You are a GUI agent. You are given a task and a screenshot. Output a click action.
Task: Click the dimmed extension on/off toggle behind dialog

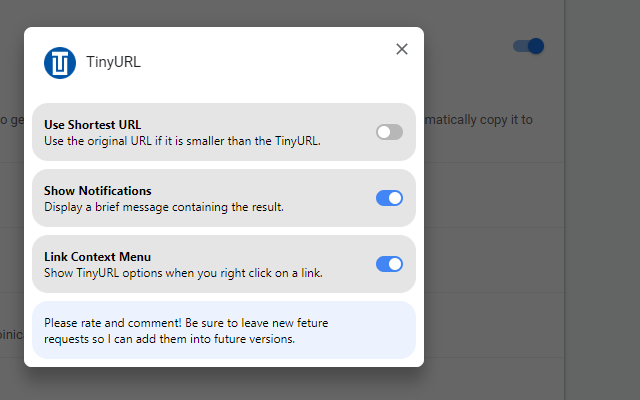(529, 46)
